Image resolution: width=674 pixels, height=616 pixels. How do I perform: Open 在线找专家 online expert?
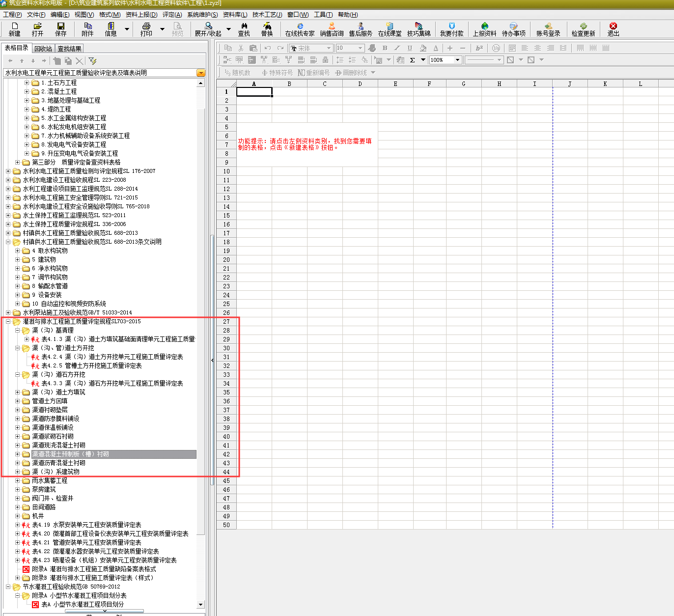tap(300, 29)
